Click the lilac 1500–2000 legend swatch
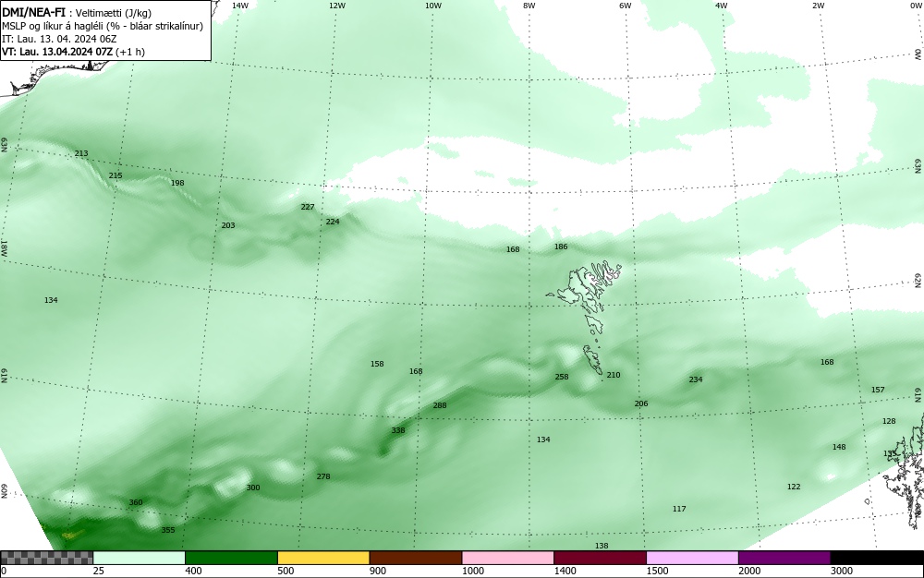This screenshot has width=924, height=578. [x=692, y=558]
